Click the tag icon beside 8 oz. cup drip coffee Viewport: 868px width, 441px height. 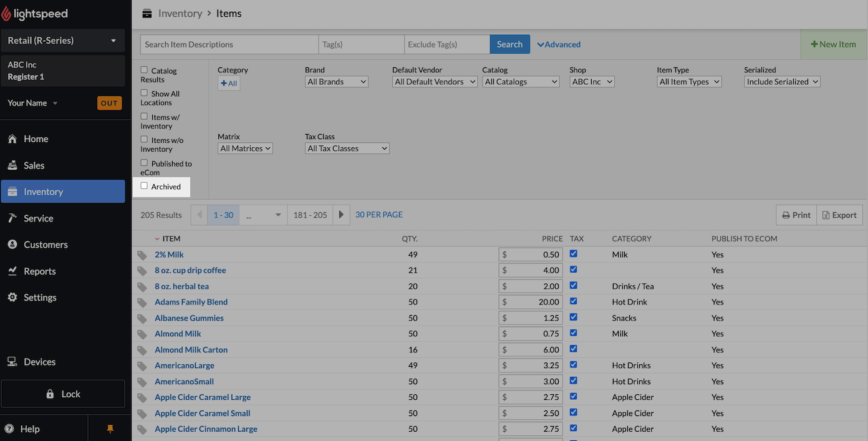142,271
